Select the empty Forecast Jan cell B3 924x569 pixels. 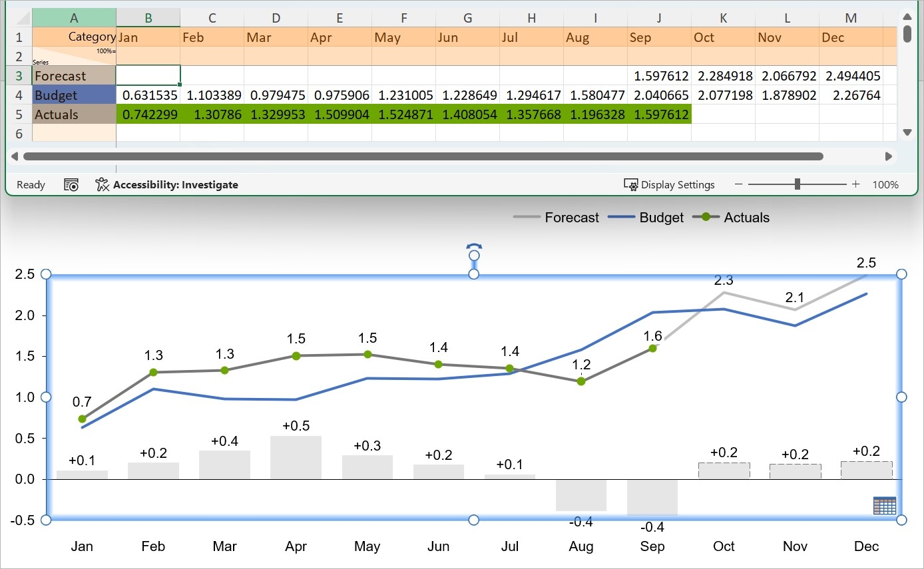click(x=148, y=76)
